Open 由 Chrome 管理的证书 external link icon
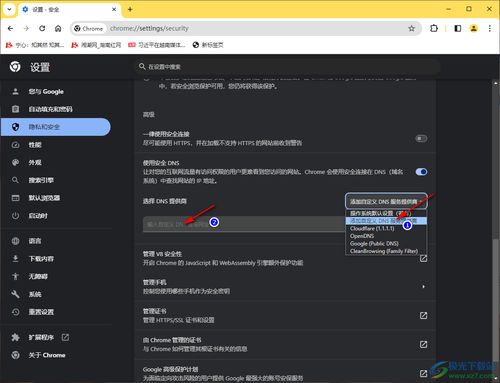This screenshot has height=383, width=500. point(423,344)
